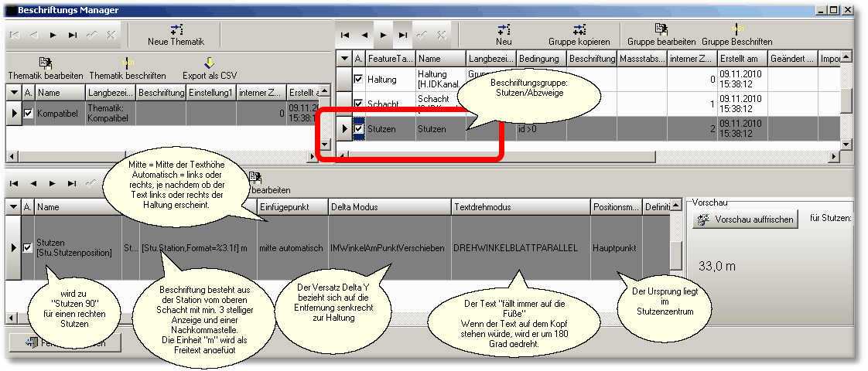Go to next record in Thematik navigator
868x371 pixels.
click(x=53, y=35)
